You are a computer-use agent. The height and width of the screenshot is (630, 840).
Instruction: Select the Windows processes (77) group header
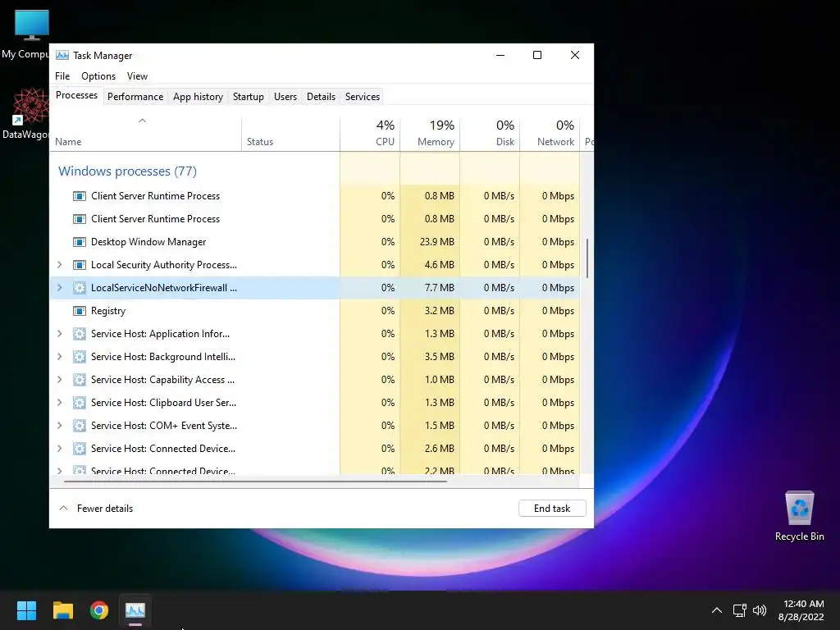coord(127,171)
